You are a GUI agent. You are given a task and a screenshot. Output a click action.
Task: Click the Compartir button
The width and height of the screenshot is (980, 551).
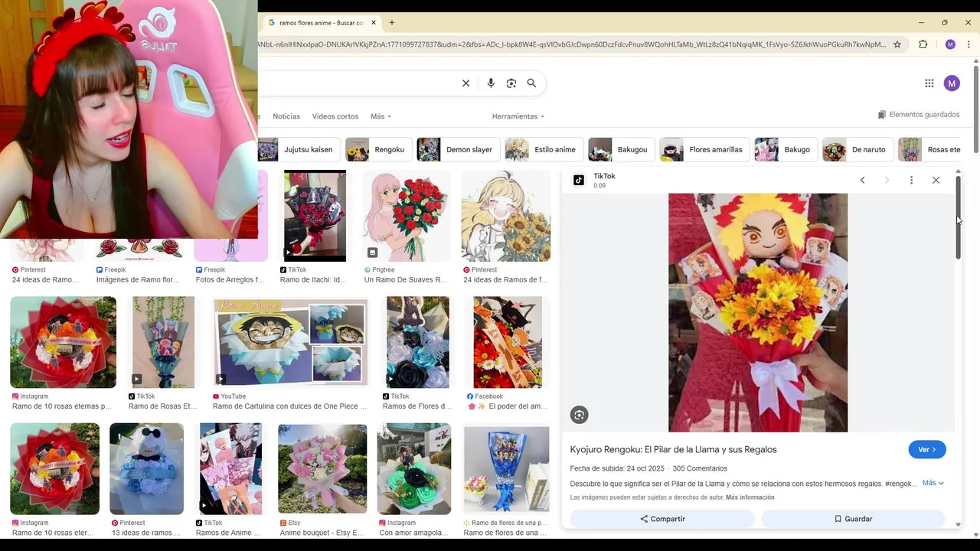click(662, 519)
